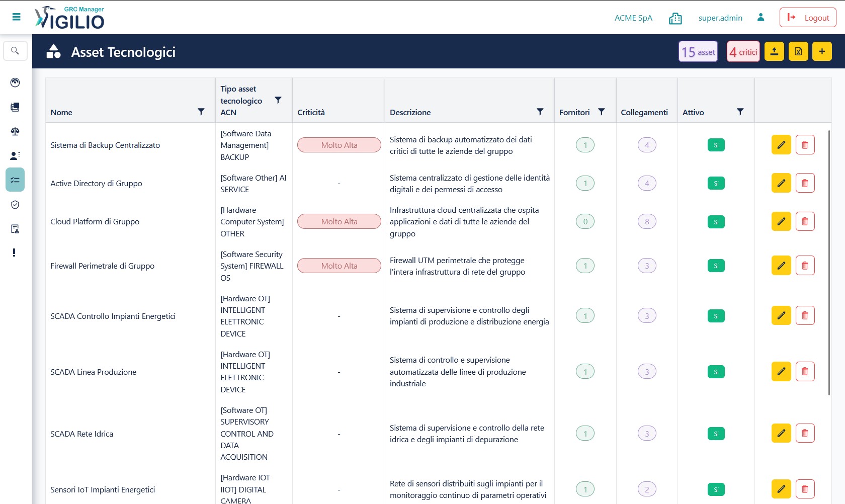Edit Sistema di Backup Centralizzato
The height and width of the screenshot is (504, 845).
[781, 145]
